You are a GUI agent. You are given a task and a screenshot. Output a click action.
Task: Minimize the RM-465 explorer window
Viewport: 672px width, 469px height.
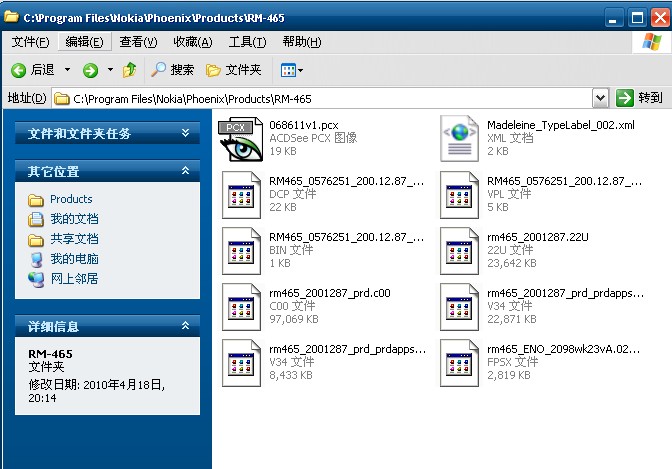point(614,18)
